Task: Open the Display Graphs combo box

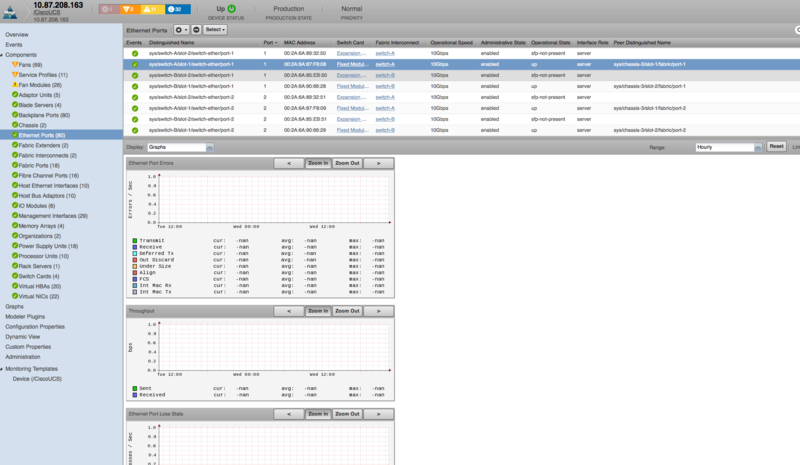Action: 180,147
